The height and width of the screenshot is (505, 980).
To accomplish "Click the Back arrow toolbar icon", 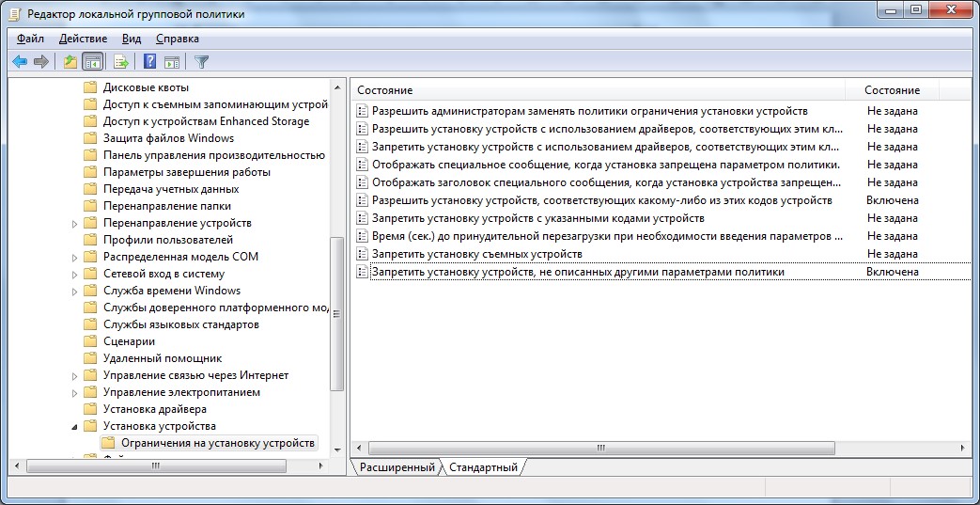I will (x=20, y=62).
